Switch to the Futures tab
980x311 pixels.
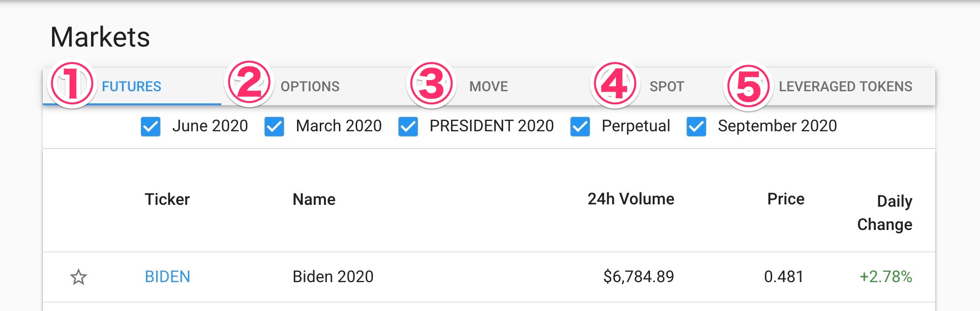tap(132, 87)
